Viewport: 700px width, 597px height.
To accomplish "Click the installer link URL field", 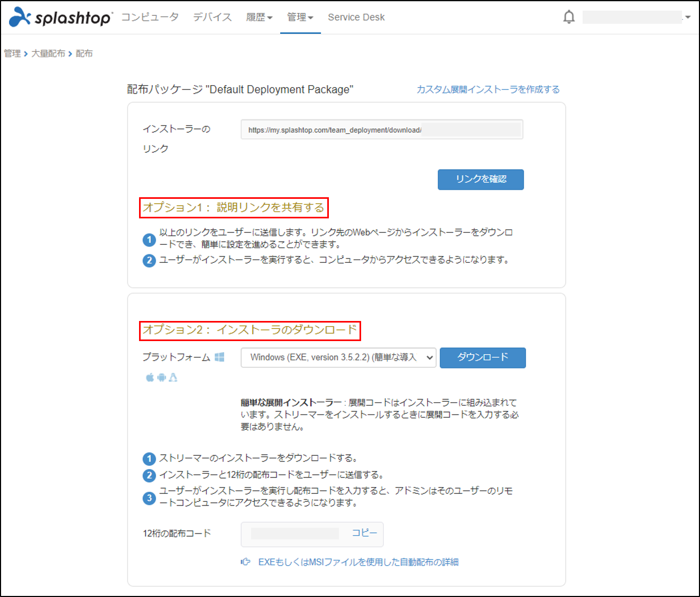I will tap(382, 129).
